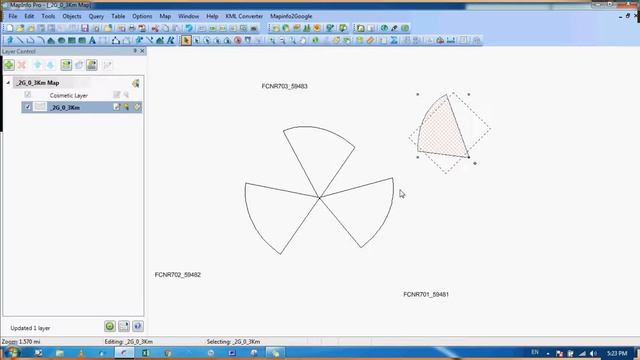Viewport: 640px width, 360px height.
Task: Click the label FCNR703_59483 on the map
Action: (284, 86)
